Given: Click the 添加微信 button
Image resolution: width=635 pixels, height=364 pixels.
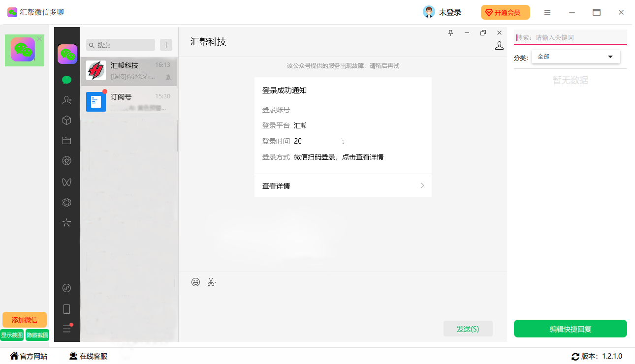Looking at the screenshot, I should pyautogui.click(x=25, y=320).
